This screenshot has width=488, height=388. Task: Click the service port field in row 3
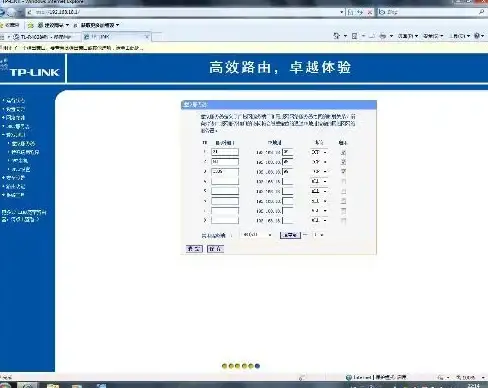(225, 172)
